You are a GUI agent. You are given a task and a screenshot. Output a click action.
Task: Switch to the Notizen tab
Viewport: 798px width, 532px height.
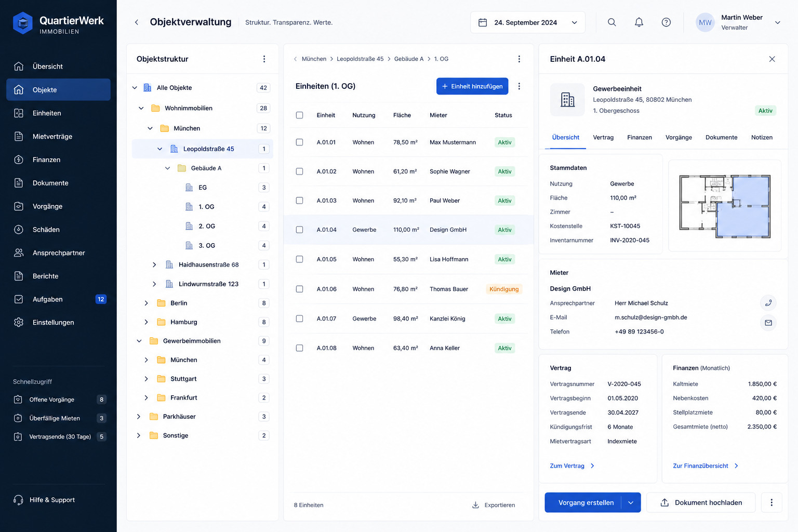(x=762, y=138)
